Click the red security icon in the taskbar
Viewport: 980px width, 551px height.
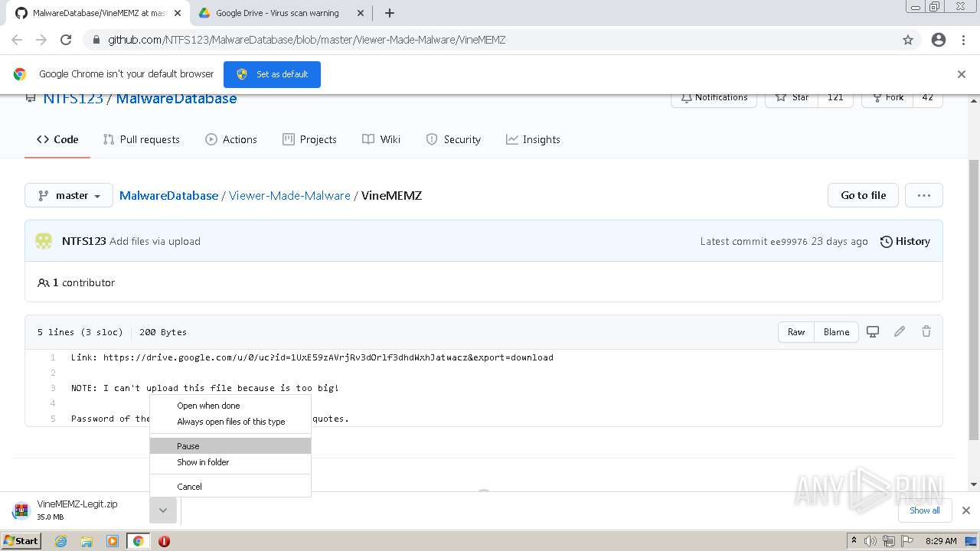tap(164, 541)
